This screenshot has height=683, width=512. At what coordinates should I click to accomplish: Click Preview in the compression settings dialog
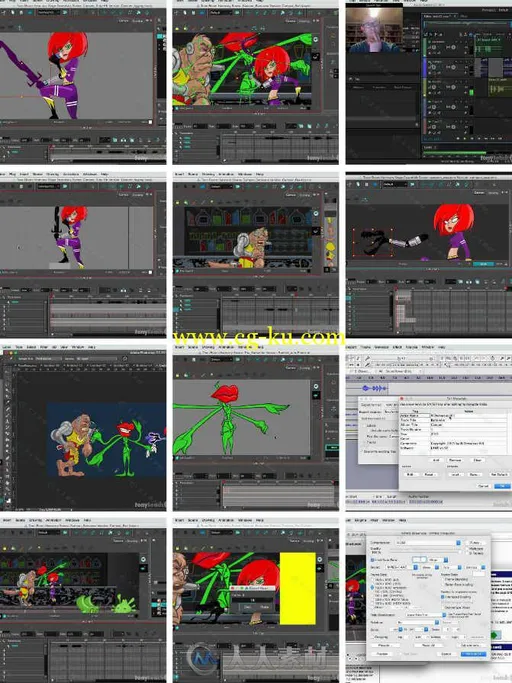pos(382,654)
